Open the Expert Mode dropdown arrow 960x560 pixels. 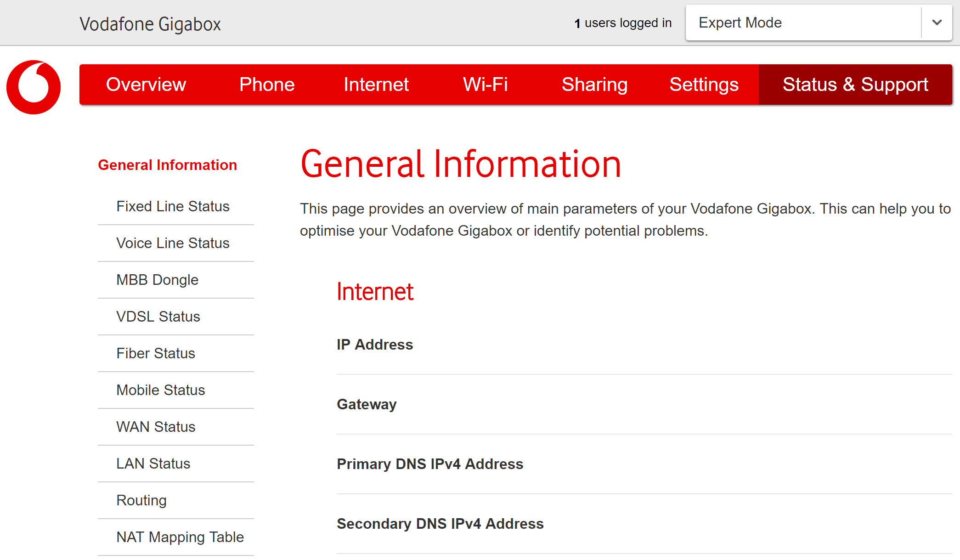(937, 23)
